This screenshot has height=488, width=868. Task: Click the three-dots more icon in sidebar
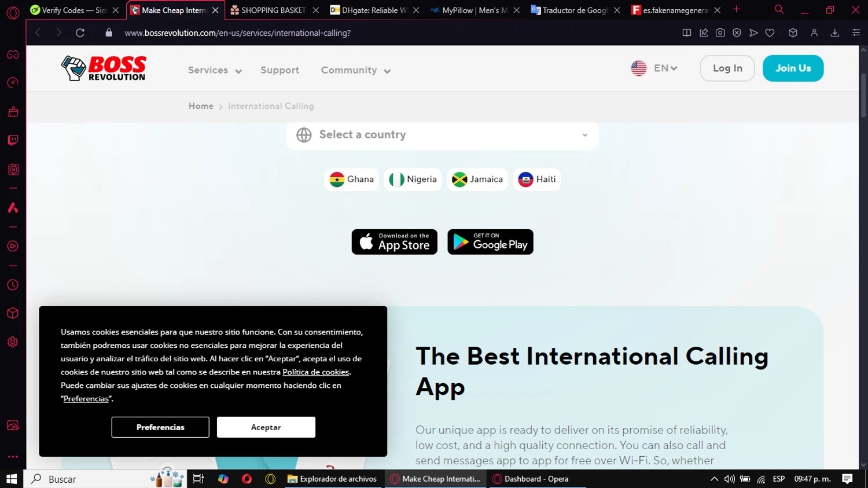[13, 457]
